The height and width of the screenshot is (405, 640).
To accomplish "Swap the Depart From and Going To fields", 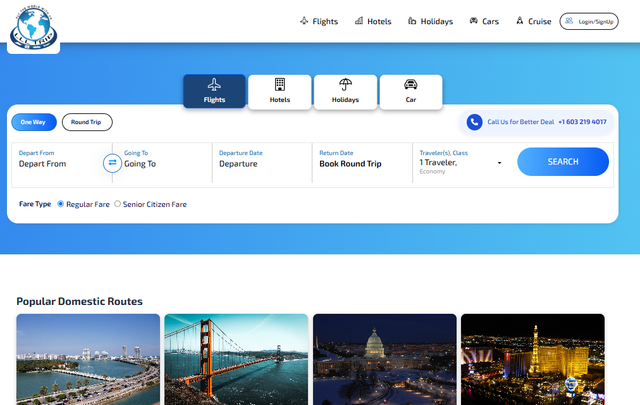I will (112, 163).
